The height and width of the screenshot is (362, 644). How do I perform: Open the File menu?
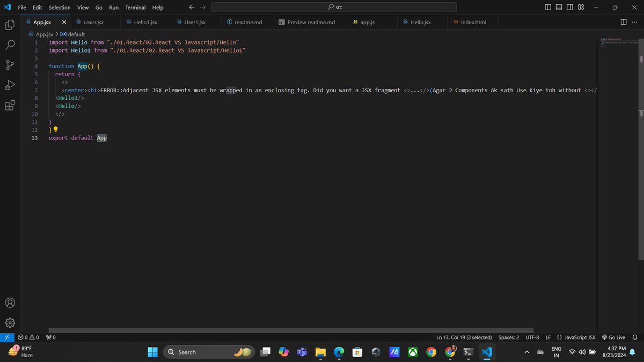[x=23, y=8]
